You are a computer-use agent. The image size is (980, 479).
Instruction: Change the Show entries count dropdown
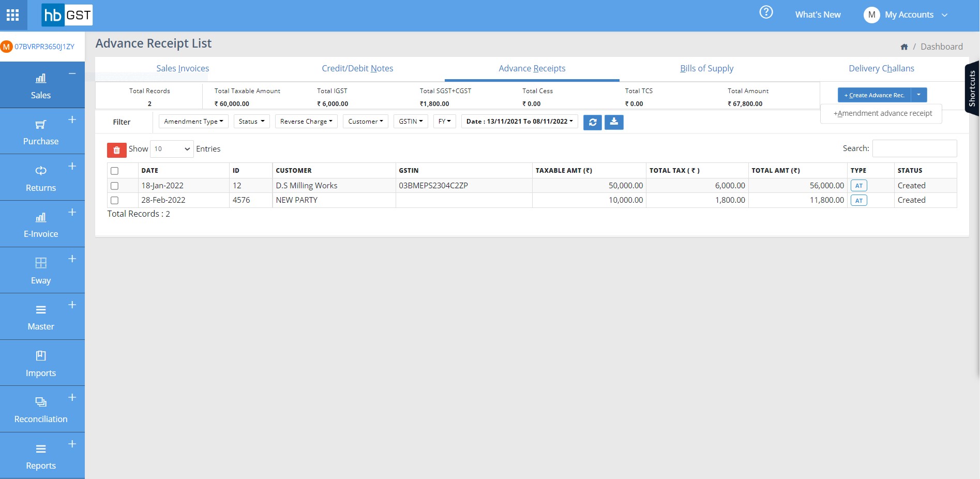pyautogui.click(x=172, y=149)
